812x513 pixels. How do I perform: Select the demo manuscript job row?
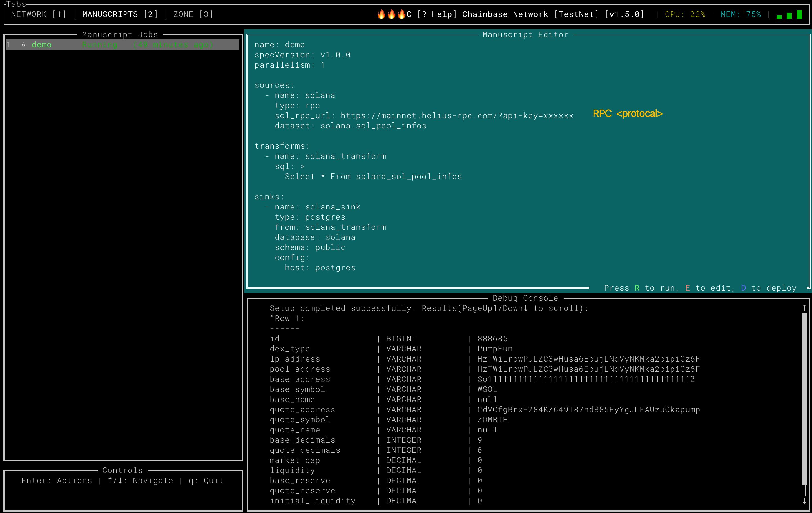coord(123,44)
